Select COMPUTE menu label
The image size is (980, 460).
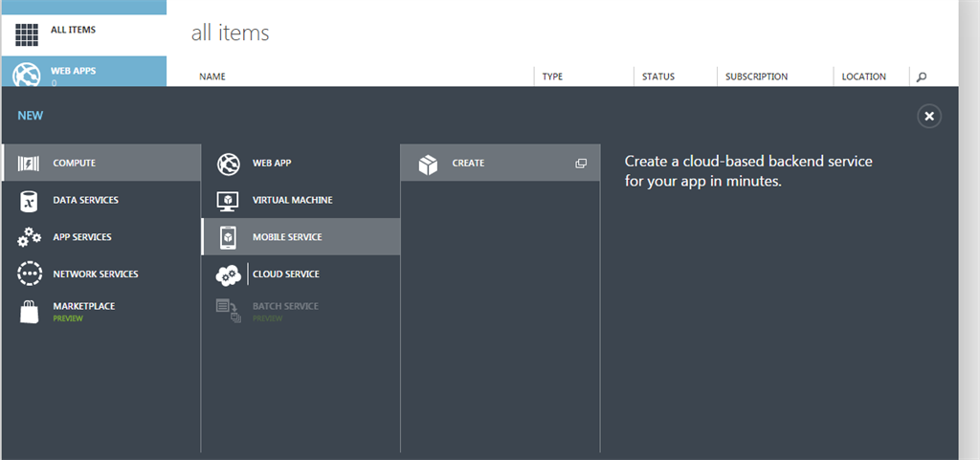click(75, 163)
